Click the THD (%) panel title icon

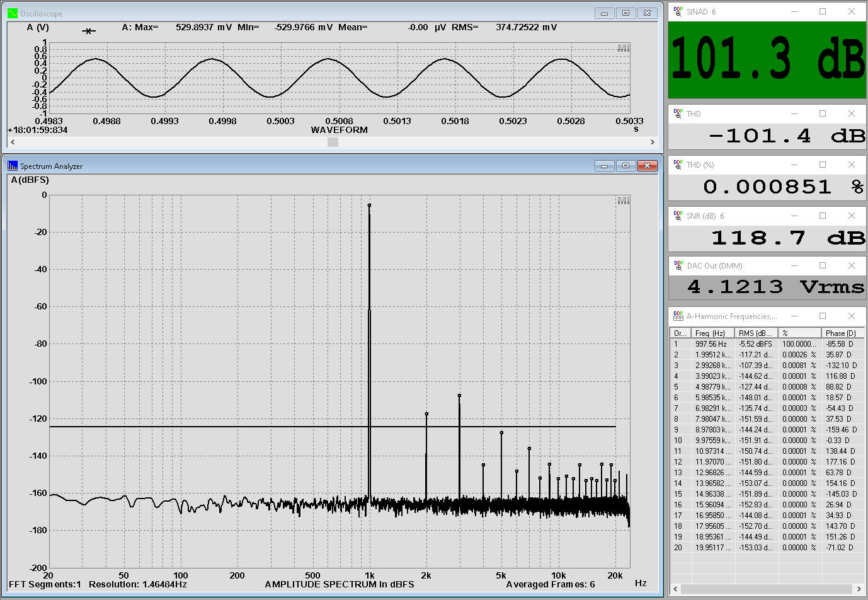click(x=678, y=164)
